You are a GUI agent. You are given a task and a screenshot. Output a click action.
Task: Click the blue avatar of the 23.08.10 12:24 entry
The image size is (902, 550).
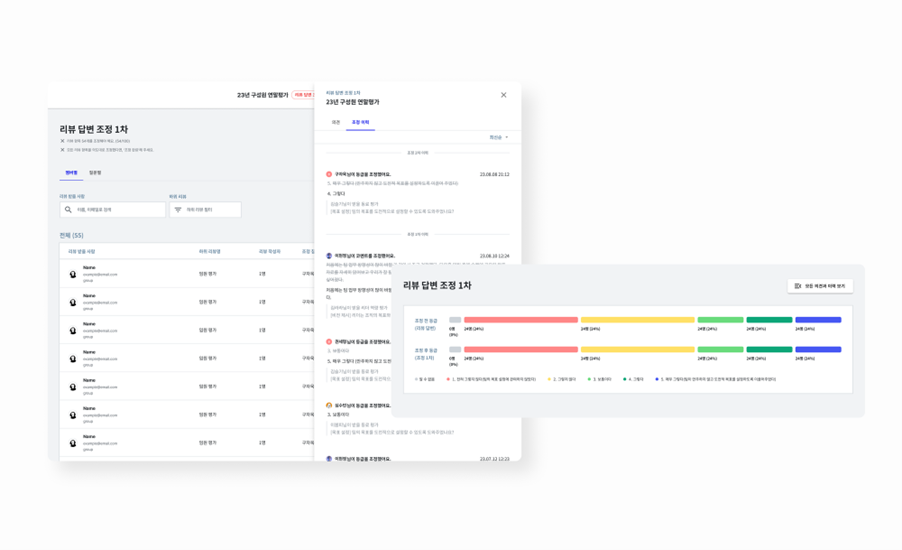point(329,255)
